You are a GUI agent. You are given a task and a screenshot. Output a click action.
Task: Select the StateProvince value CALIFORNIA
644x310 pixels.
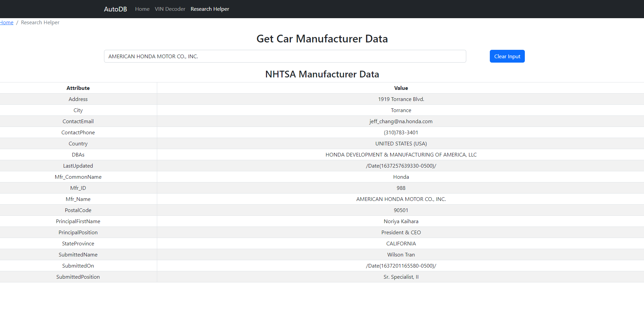pos(401,243)
